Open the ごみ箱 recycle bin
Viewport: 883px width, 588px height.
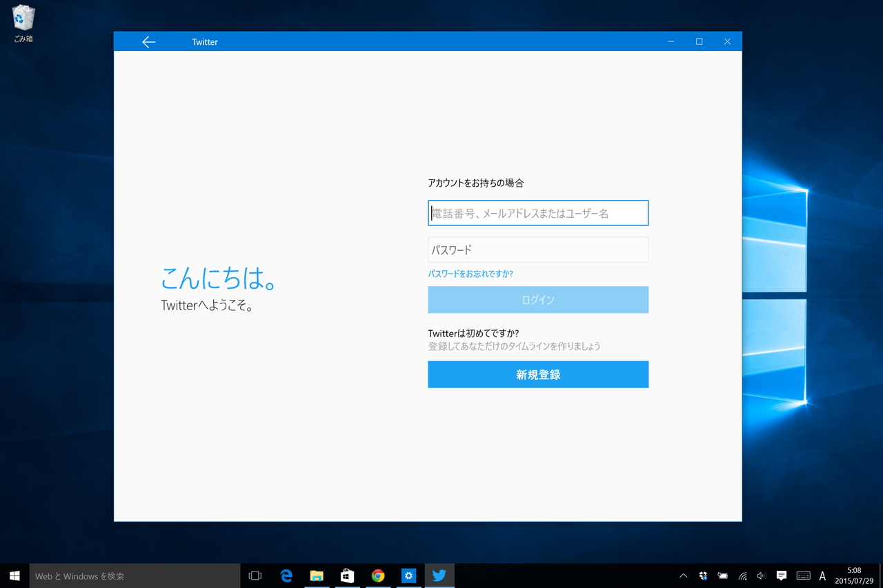click(x=23, y=21)
